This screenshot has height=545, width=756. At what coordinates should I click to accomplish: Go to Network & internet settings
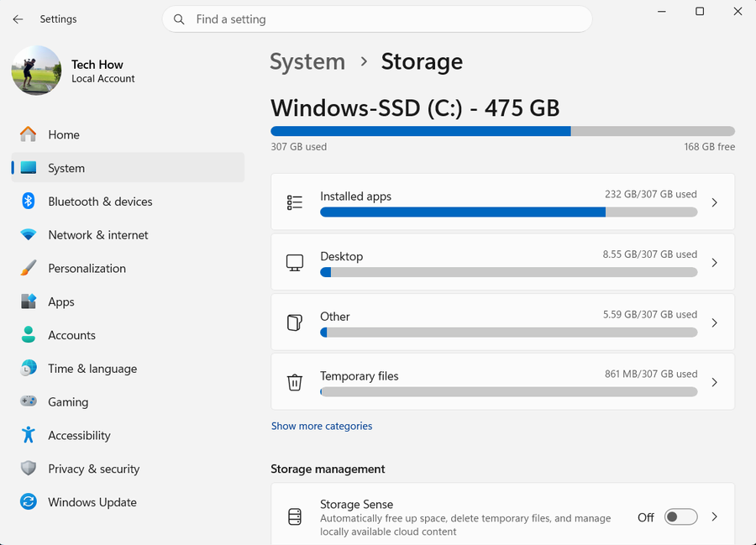(x=128, y=234)
